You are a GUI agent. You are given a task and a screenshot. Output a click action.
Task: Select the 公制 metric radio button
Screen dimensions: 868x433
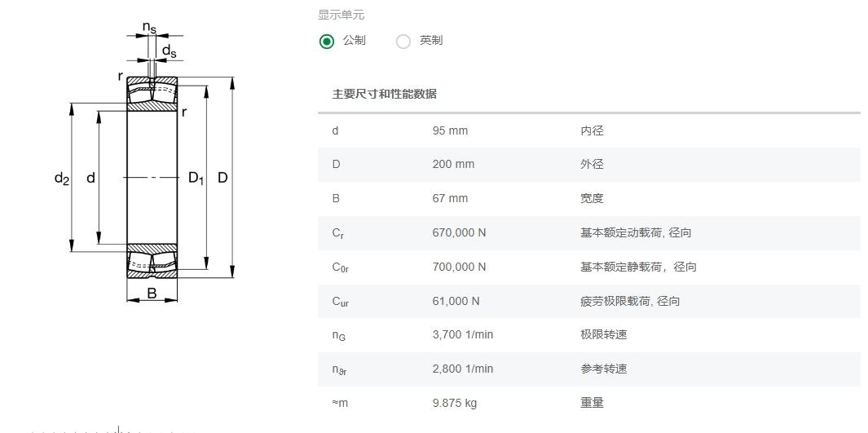[x=327, y=42]
